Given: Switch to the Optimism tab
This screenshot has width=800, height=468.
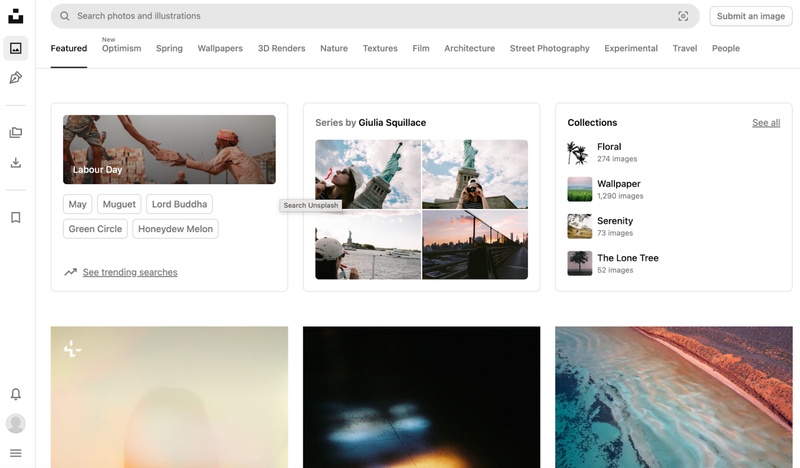Looking at the screenshot, I should (x=121, y=48).
